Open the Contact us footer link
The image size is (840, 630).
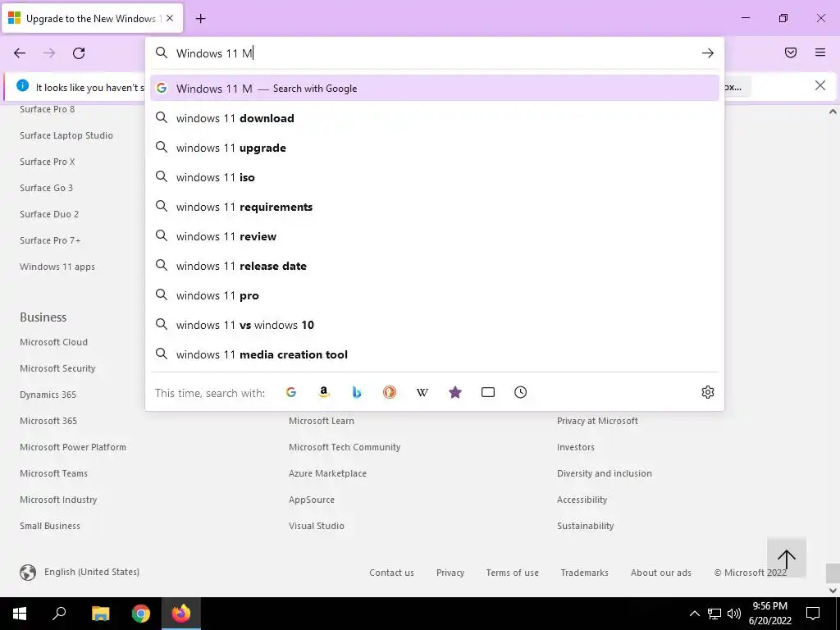pyautogui.click(x=391, y=573)
